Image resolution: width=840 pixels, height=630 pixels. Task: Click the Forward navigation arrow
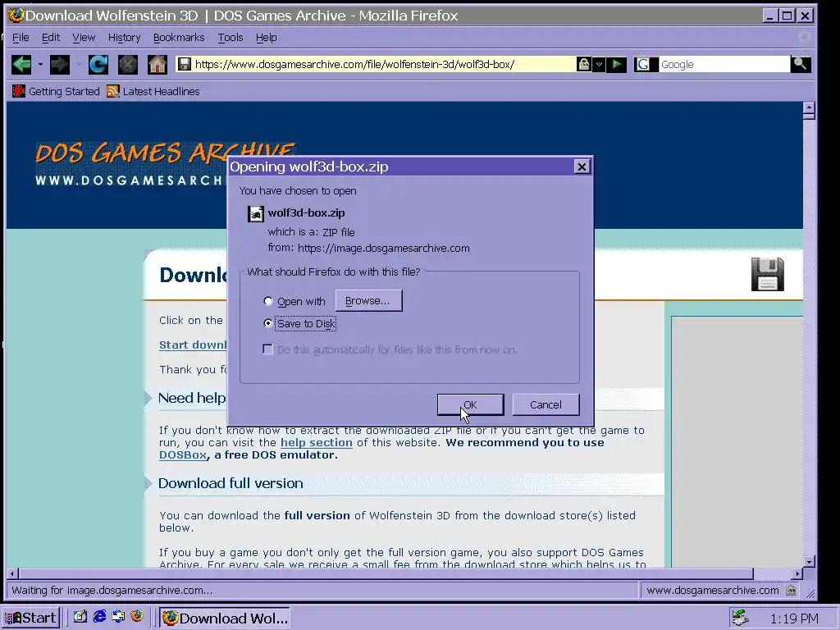pos(59,65)
